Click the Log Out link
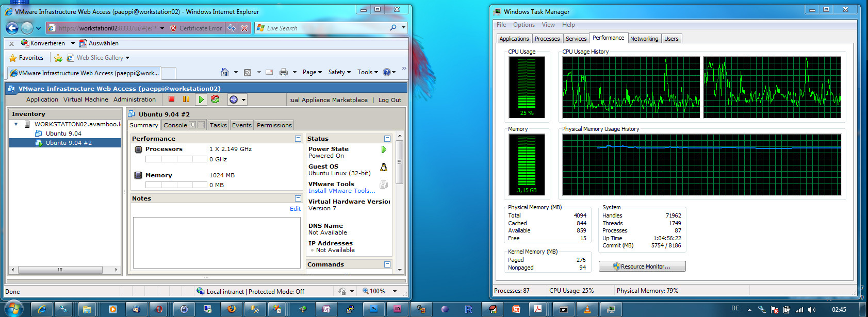Image resolution: width=868 pixels, height=317 pixels. (x=390, y=100)
